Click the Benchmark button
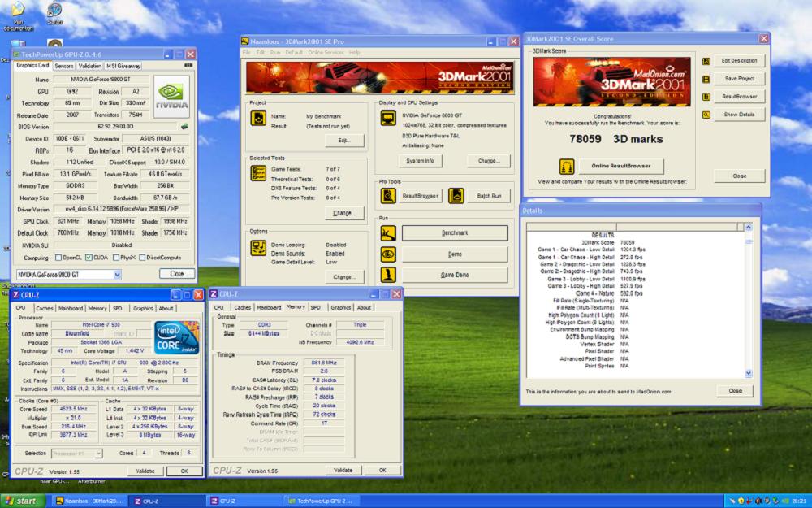This screenshot has height=508, width=812. point(455,233)
